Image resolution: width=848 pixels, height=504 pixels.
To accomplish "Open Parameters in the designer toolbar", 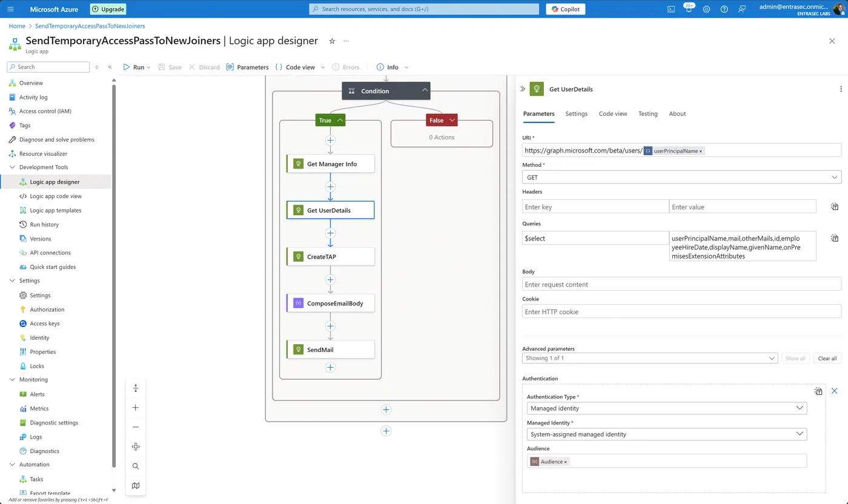I will [x=247, y=67].
